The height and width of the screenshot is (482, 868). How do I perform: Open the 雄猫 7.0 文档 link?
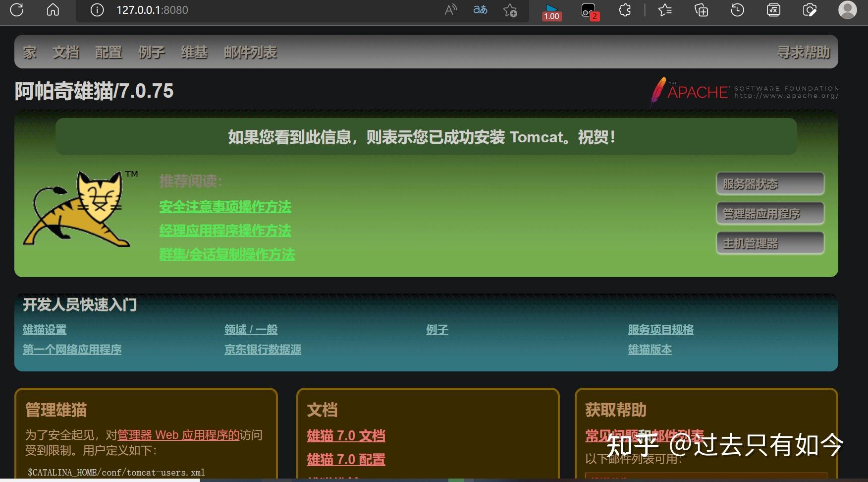pyautogui.click(x=346, y=436)
